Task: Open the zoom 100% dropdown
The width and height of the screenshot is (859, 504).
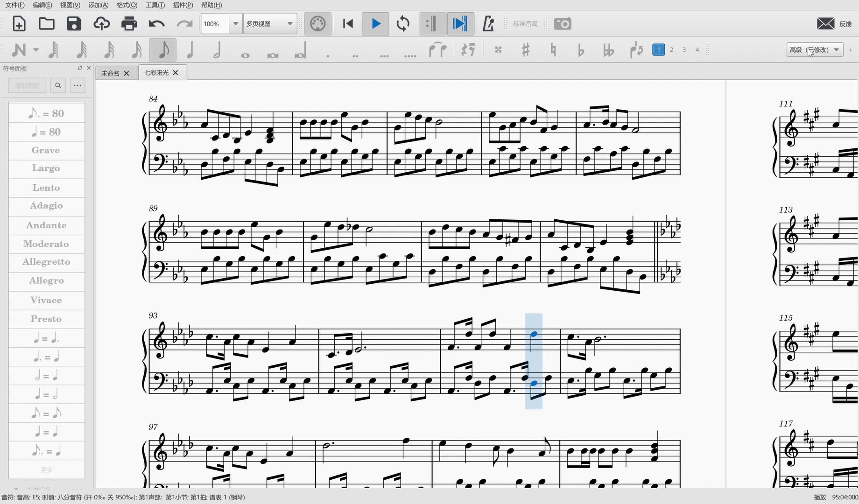Action: click(236, 24)
